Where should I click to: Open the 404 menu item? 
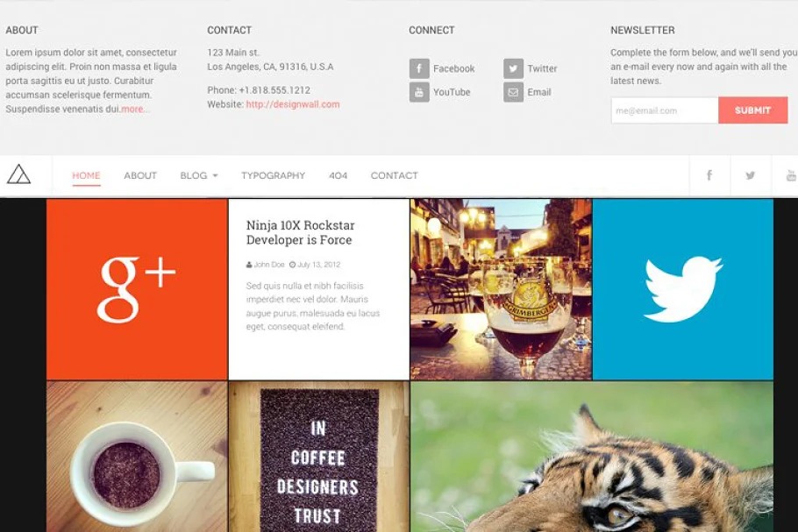click(x=338, y=175)
